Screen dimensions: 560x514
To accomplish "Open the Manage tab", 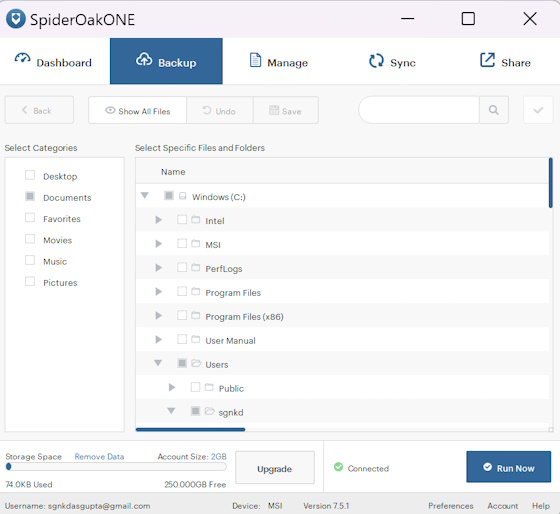I will (x=279, y=61).
